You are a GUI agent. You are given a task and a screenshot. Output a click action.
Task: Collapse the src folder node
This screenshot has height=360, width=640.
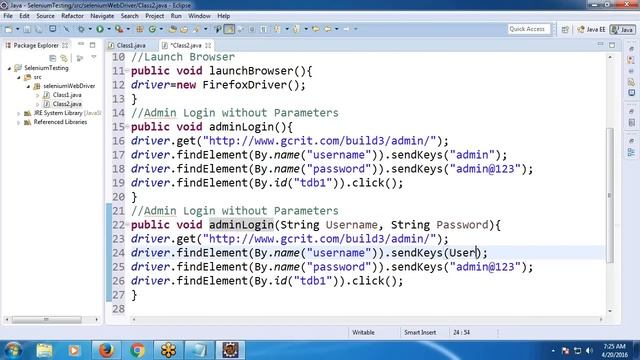coord(19,77)
